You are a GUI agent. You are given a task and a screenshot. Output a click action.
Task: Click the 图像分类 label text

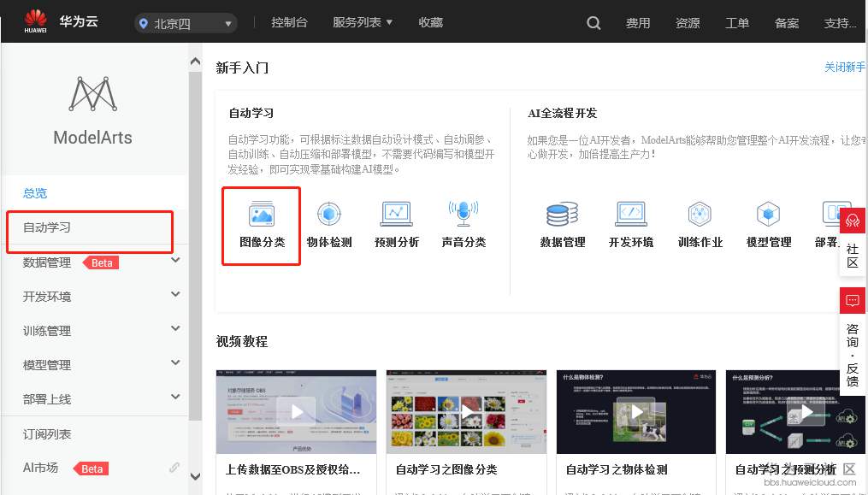(262, 242)
